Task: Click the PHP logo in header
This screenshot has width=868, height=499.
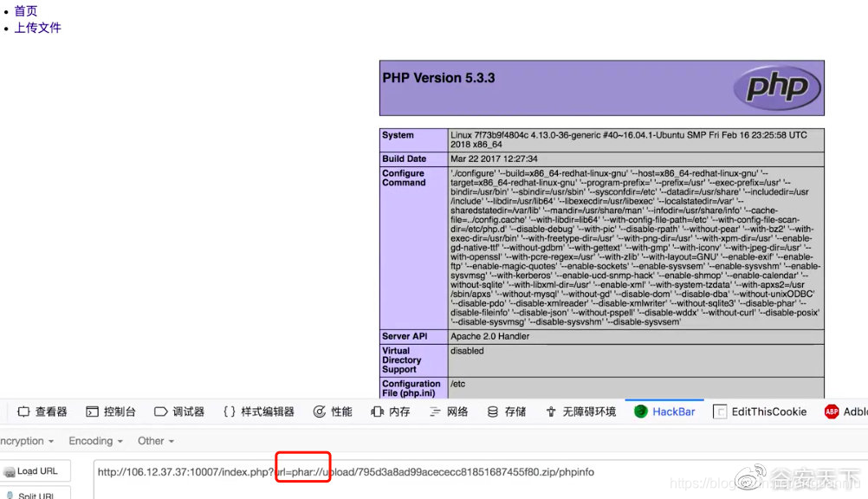Action: (x=777, y=87)
